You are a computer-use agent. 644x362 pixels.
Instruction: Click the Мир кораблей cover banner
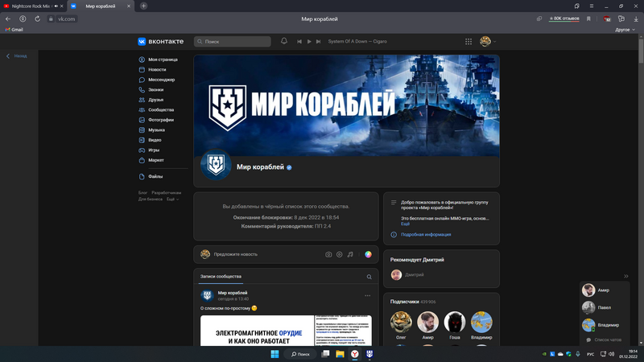click(x=347, y=105)
